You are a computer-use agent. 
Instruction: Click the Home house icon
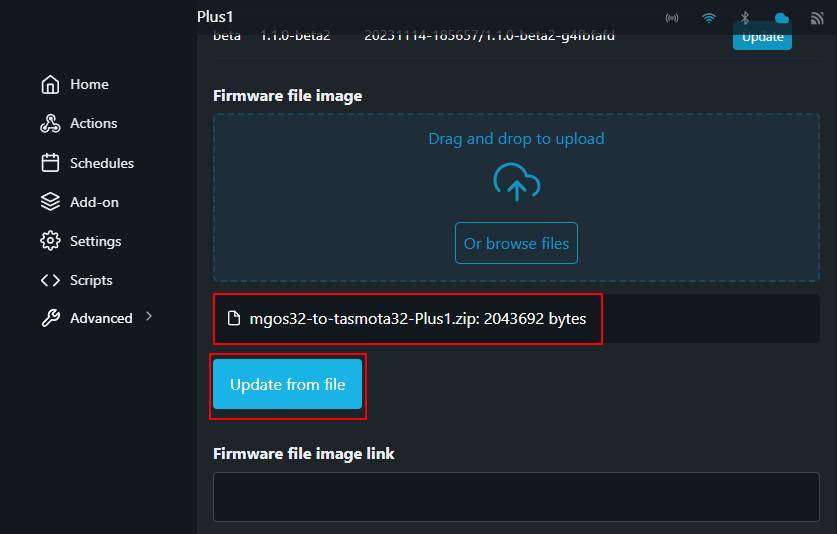[x=50, y=85]
